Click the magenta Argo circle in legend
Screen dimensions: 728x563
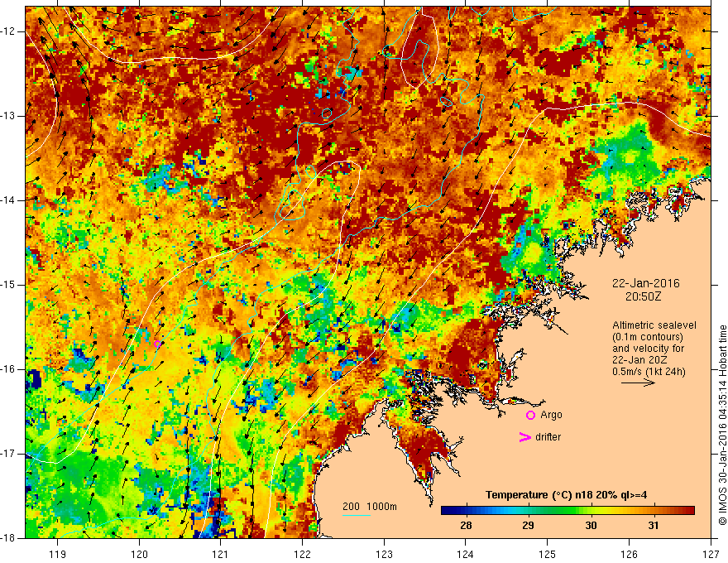click(x=530, y=415)
